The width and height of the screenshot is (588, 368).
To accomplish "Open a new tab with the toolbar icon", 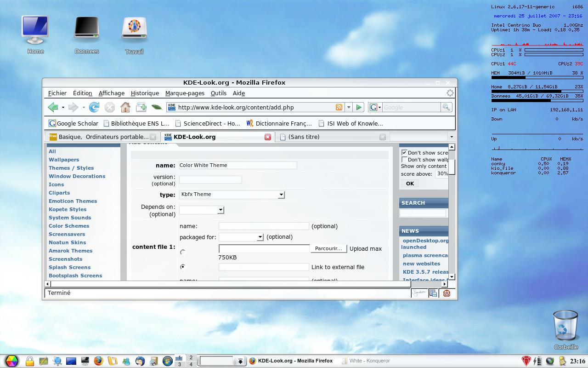I will 141,107.
